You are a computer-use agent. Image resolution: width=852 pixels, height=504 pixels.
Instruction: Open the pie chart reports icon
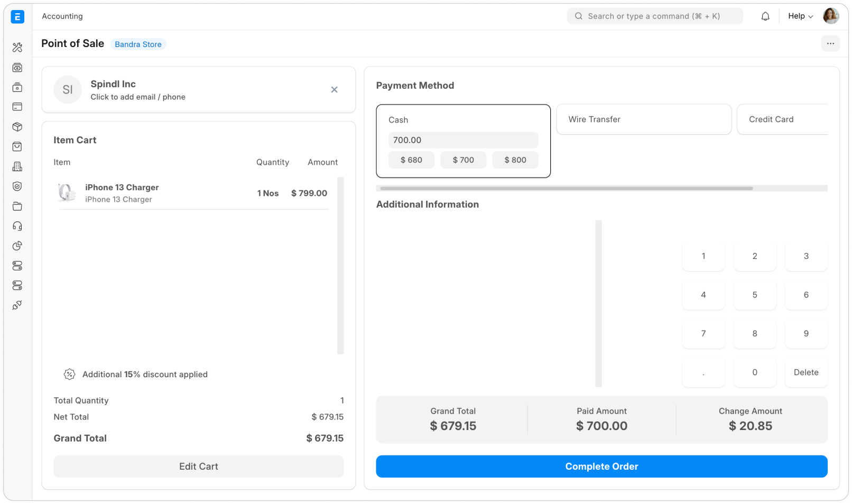(17, 246)
